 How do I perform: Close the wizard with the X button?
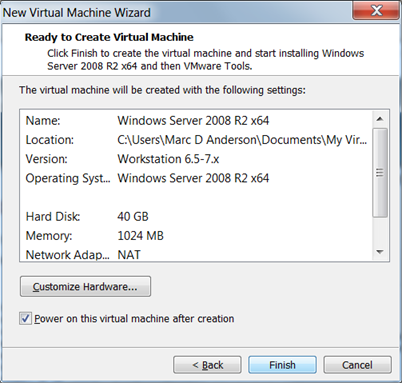(376, 11)
